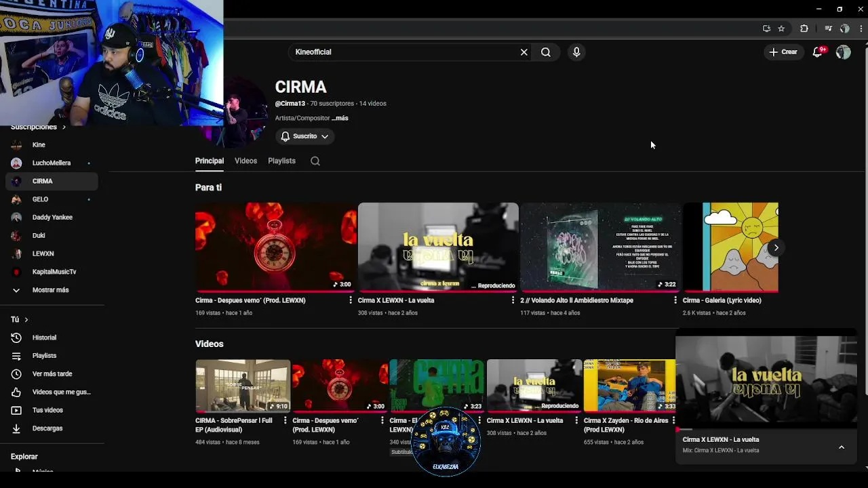This screenshot has height=488, width=868.
Task: Open the account avatar menu
Action: (x=843, y=52)
